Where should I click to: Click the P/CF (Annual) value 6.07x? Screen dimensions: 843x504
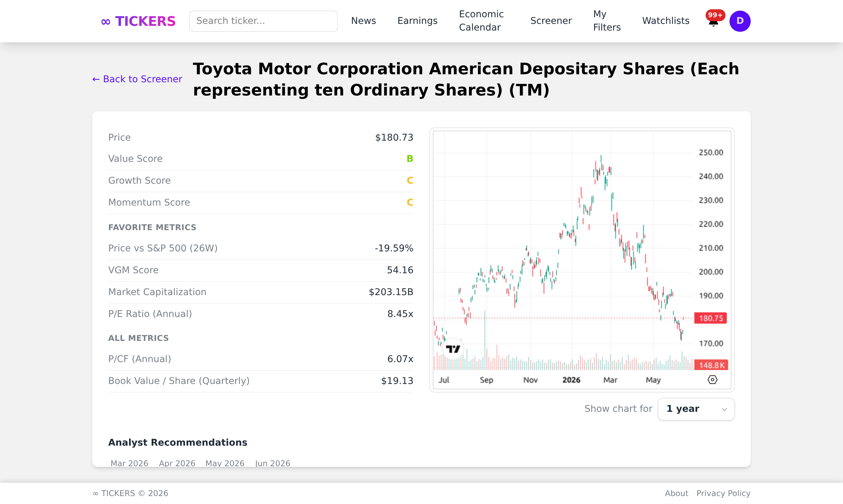(400, 359)
